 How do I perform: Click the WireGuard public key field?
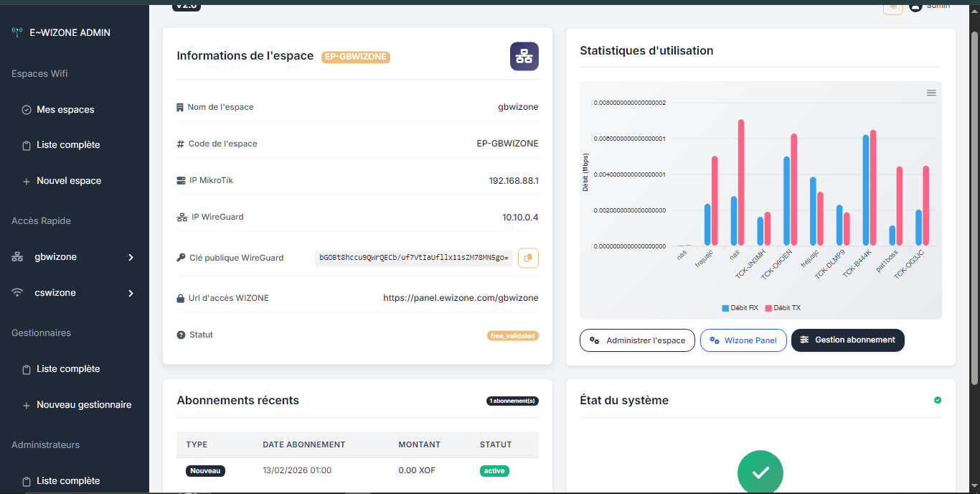414,258
